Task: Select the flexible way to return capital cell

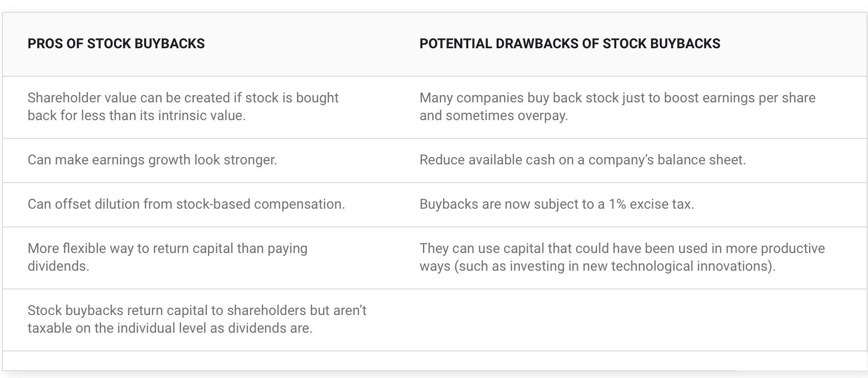Action: click(199, 257)
